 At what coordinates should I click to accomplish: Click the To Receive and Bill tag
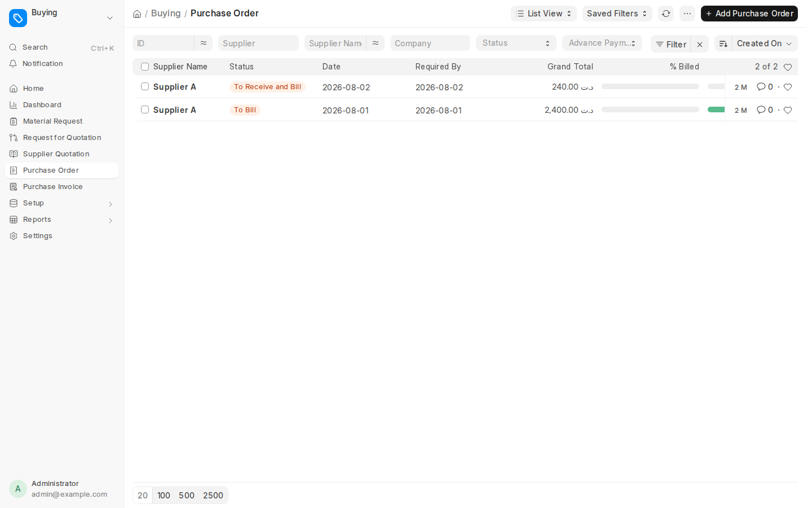267,87
